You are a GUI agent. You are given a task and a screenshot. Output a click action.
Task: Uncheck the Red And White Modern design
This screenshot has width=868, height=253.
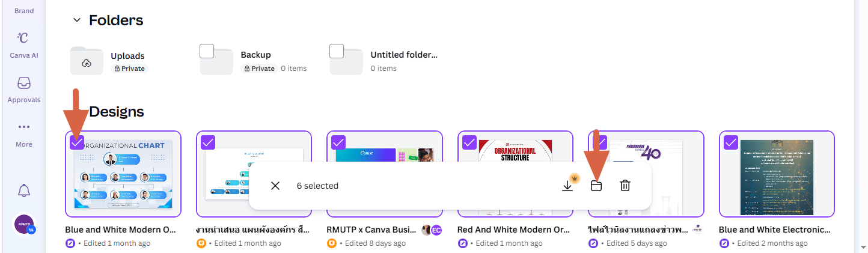469,142
